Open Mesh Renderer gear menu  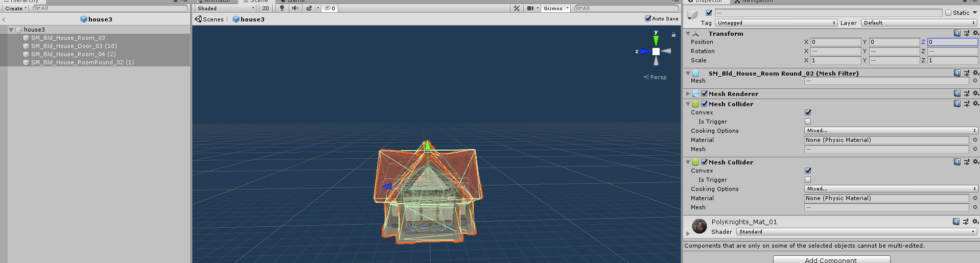pyautogui.click(x=975, y=93)
